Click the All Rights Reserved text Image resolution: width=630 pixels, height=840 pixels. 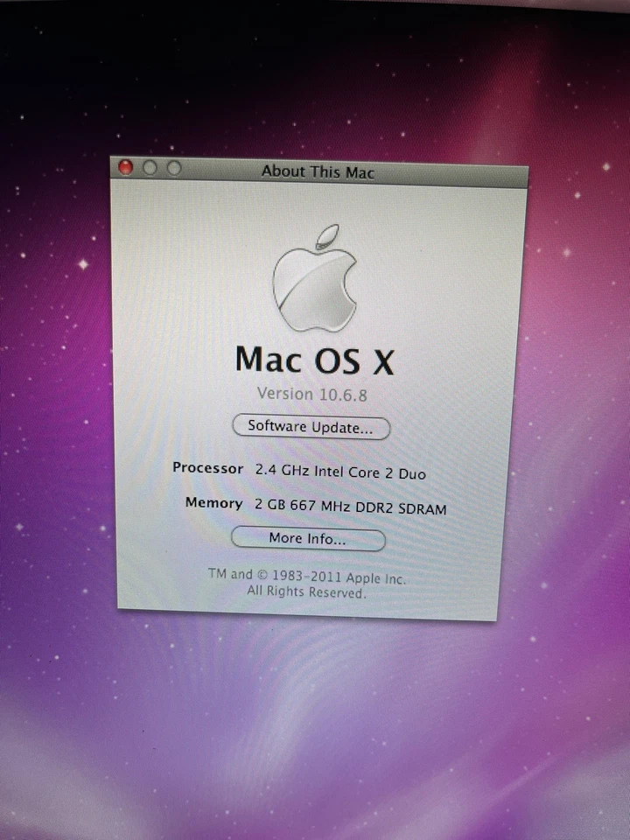306,591
